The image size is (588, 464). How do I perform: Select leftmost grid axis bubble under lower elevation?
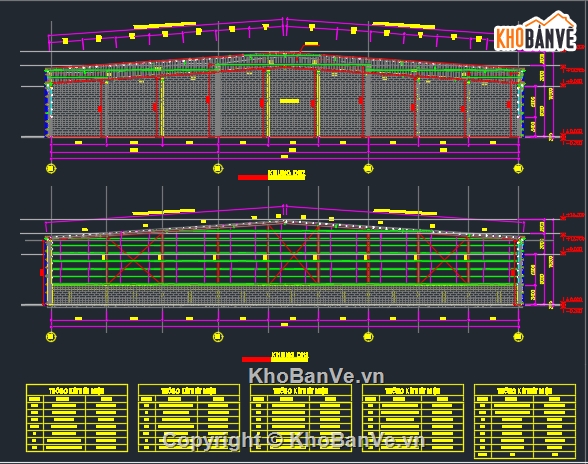[51, 337]
